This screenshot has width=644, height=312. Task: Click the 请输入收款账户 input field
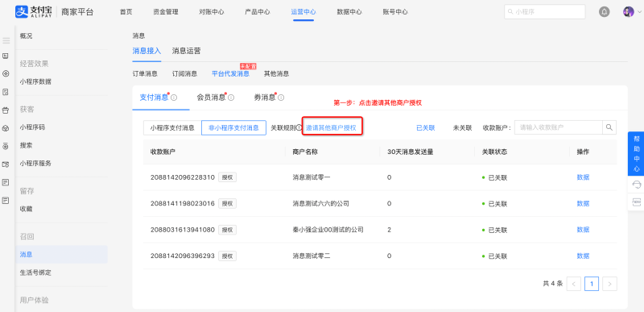(x=559, y=127)
